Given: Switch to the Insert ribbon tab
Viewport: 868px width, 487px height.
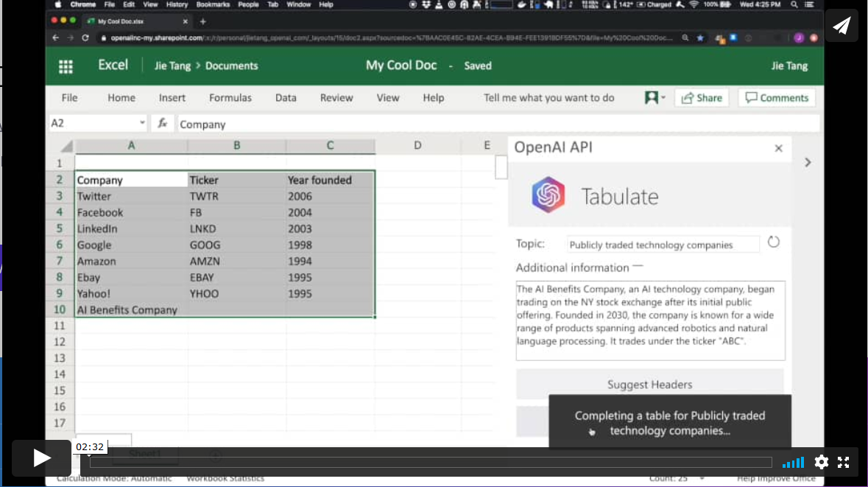Looking at the screenshot, I should [x=172, y=97].
